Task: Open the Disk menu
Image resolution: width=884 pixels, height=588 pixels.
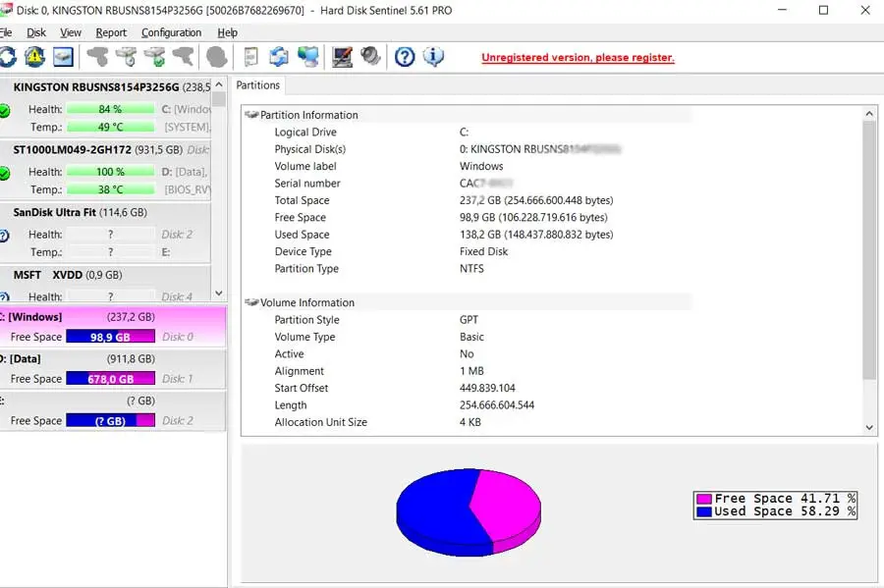Action: (x=36, y=32)
